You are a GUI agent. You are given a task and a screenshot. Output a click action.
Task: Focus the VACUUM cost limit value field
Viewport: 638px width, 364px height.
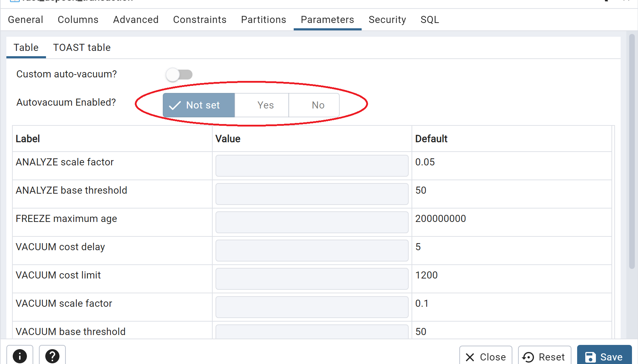click(312, 278)
